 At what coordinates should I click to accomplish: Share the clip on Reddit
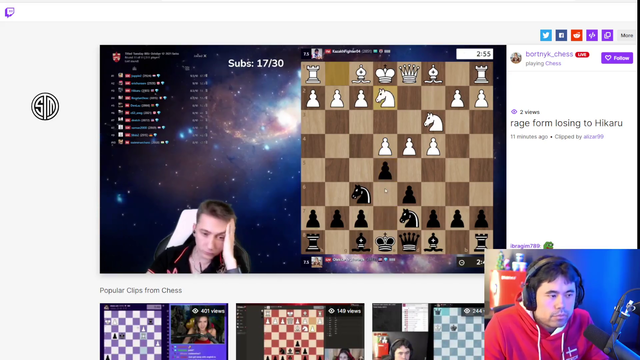click(x=576, y=35)
